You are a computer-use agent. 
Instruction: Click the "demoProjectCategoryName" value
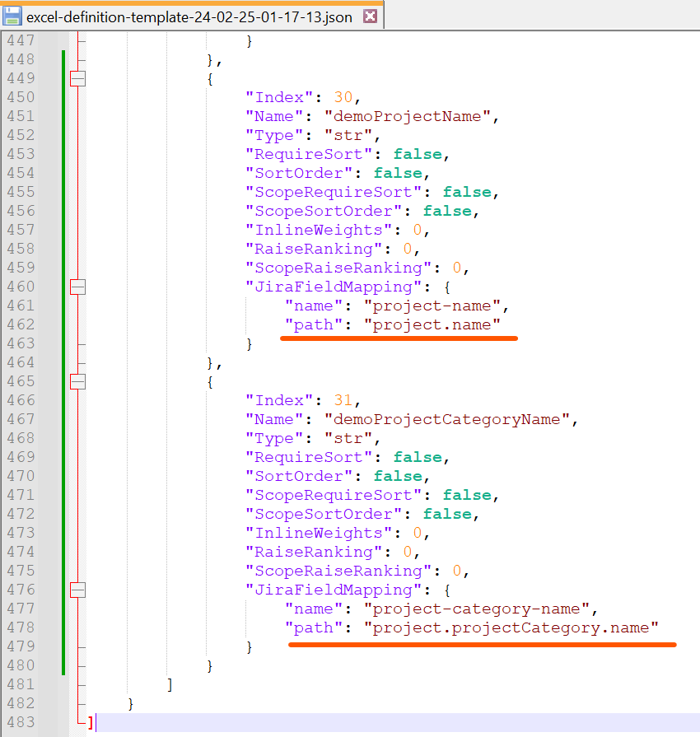[446, 419]
